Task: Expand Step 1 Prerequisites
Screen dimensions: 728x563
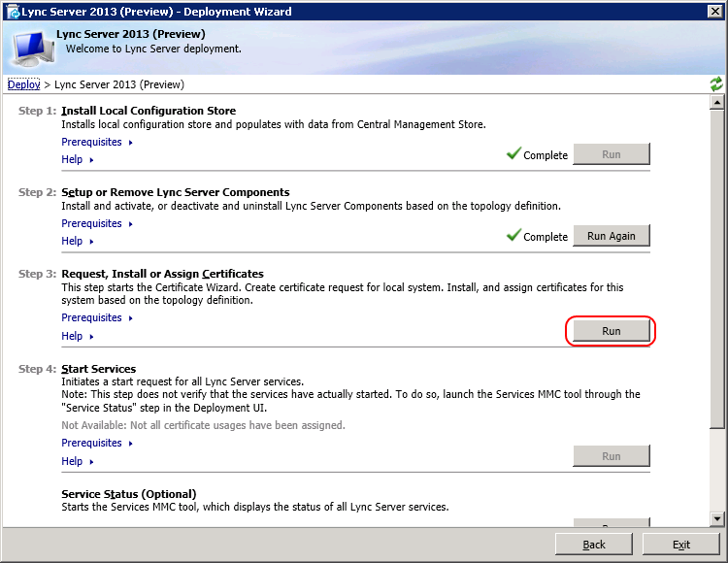Action: [97, 142]
